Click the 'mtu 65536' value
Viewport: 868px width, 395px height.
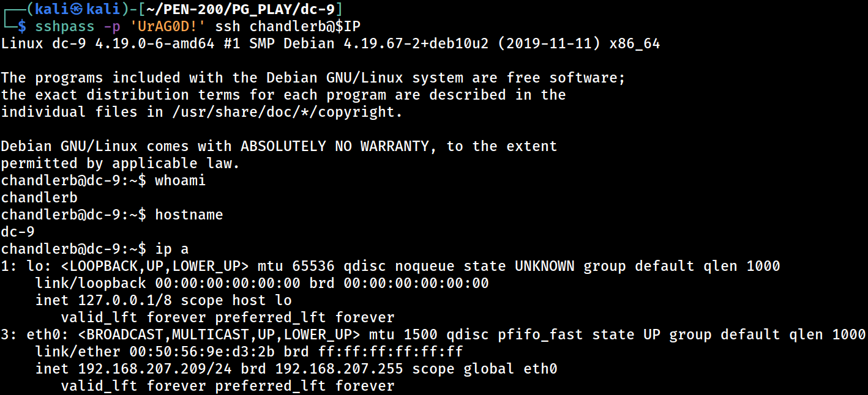coord(296,266)
